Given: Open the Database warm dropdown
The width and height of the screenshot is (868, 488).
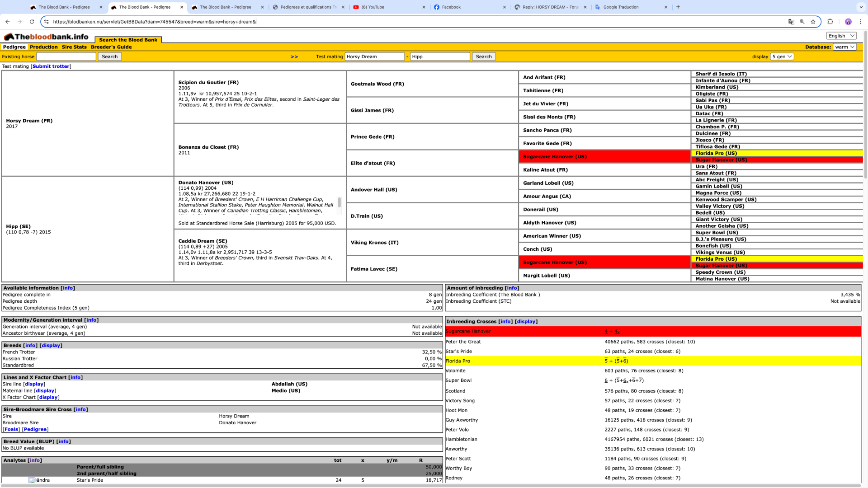Looking at the screenshot, I should tap(844, 47).
